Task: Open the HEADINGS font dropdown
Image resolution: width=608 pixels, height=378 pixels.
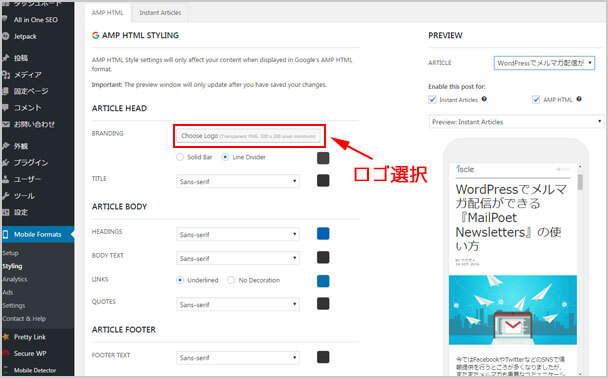Action: 238,234
